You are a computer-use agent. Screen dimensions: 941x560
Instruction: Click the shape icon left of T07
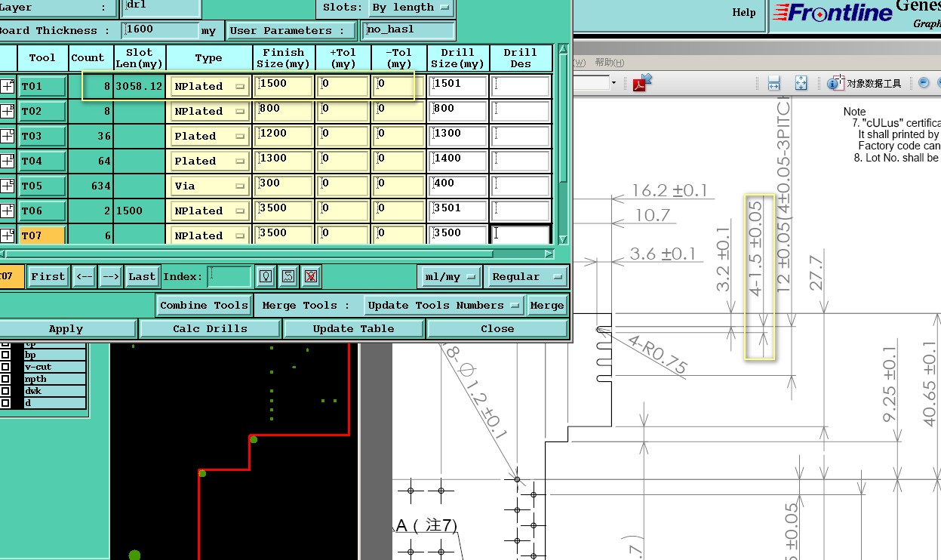point(8,235)
